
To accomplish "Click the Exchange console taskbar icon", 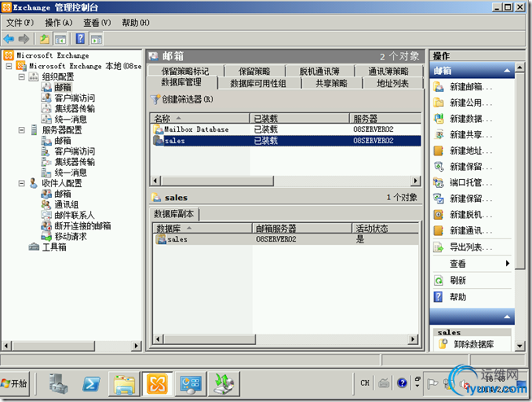I will click(157, 384).
